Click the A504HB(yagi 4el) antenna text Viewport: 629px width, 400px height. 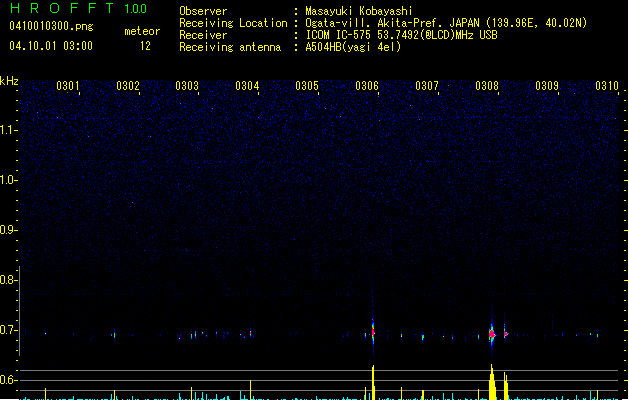(x=353, y=47)
